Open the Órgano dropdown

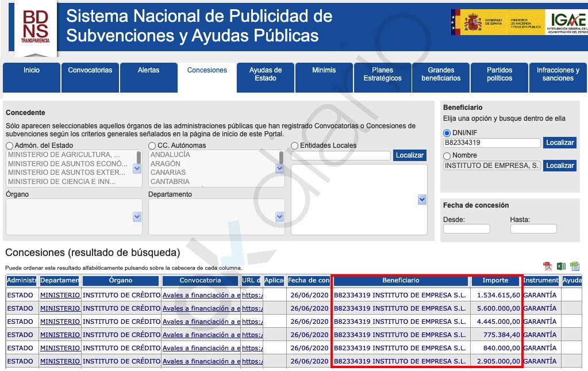(137, 216)
